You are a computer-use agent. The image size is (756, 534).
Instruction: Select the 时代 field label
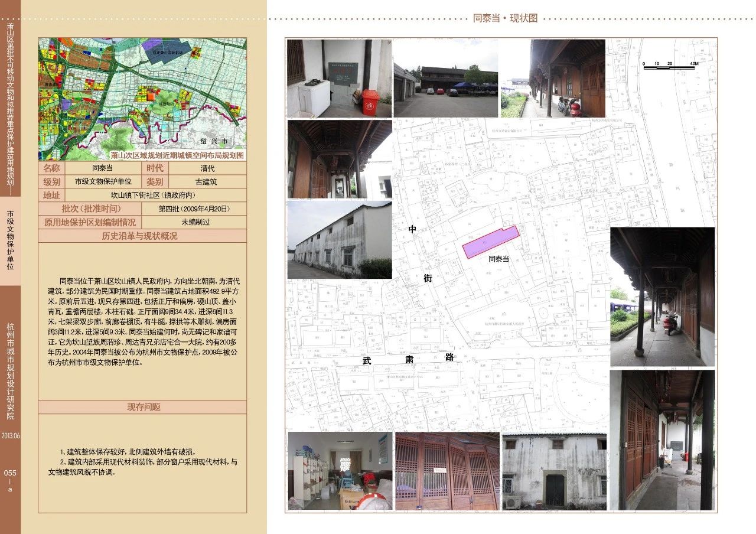[x=154, y=168]
